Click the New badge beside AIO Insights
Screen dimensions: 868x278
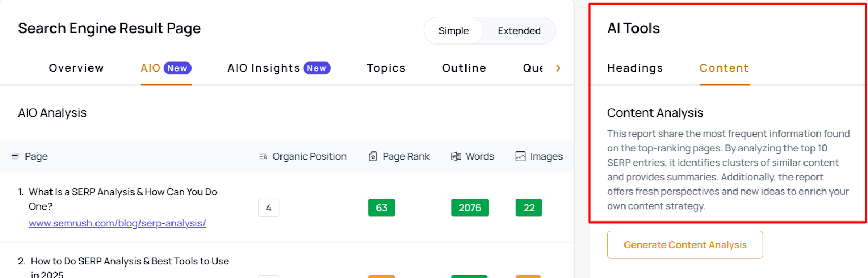pyautogui.click(x=317, y=68)
